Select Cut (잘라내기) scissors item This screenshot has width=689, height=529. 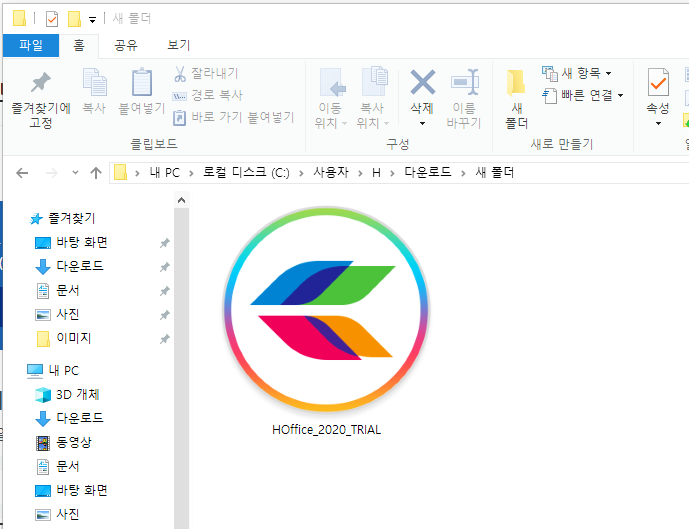(x=206, y=73)
